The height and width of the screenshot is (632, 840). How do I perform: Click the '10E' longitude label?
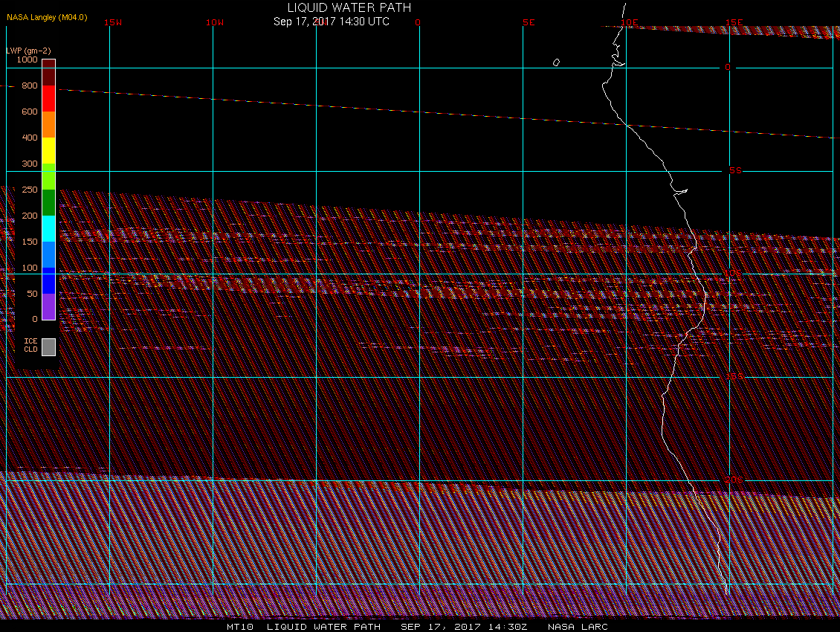pyautogui.click(x=630, y=22)
